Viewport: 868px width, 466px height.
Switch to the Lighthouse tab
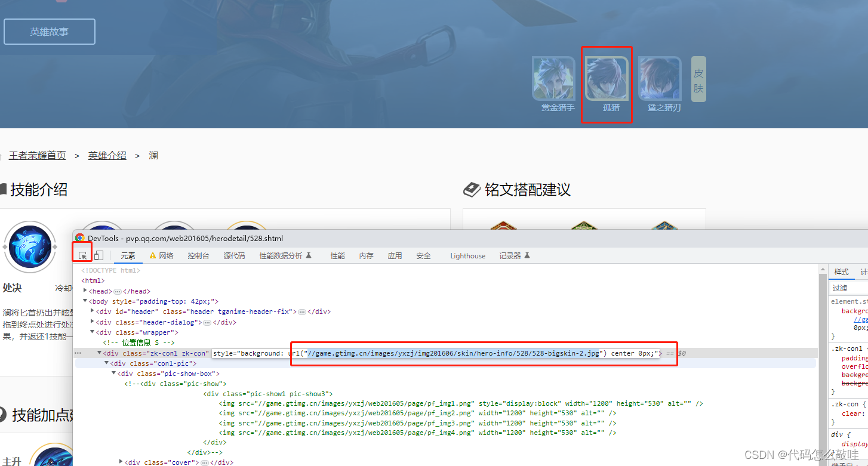(x=468, y=255)
